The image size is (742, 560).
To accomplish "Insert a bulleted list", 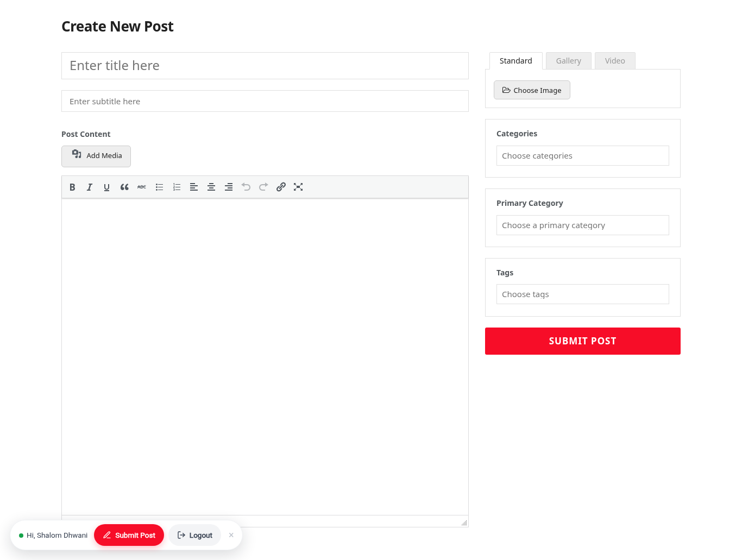I will tap(159, 187).
